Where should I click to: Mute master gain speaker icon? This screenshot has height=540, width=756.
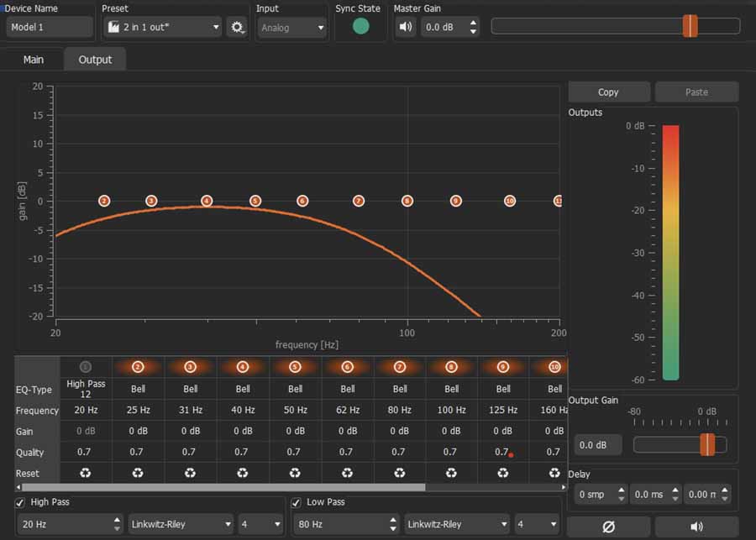tap(406, 27)
